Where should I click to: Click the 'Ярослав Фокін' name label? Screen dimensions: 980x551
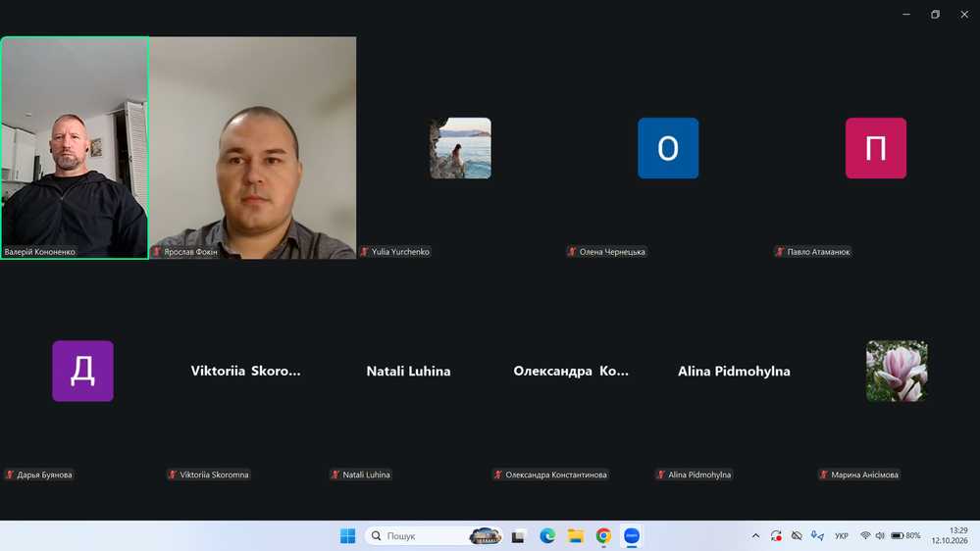coord(190,252)
